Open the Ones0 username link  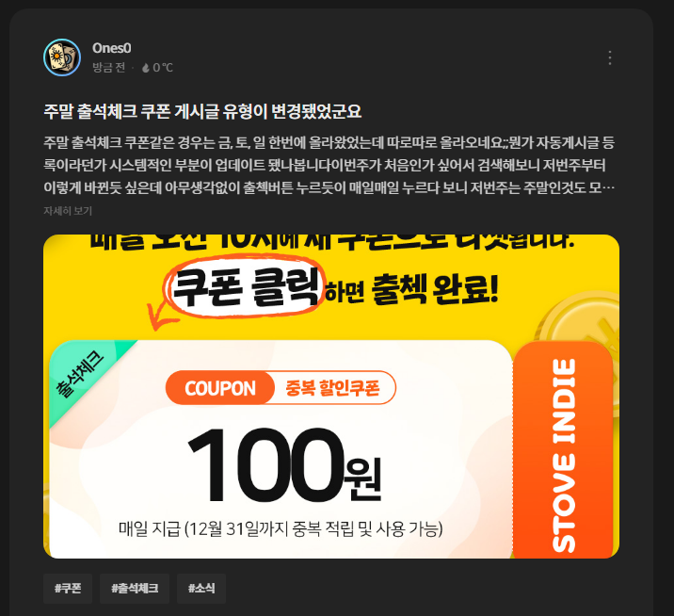(x=112, y=48)
